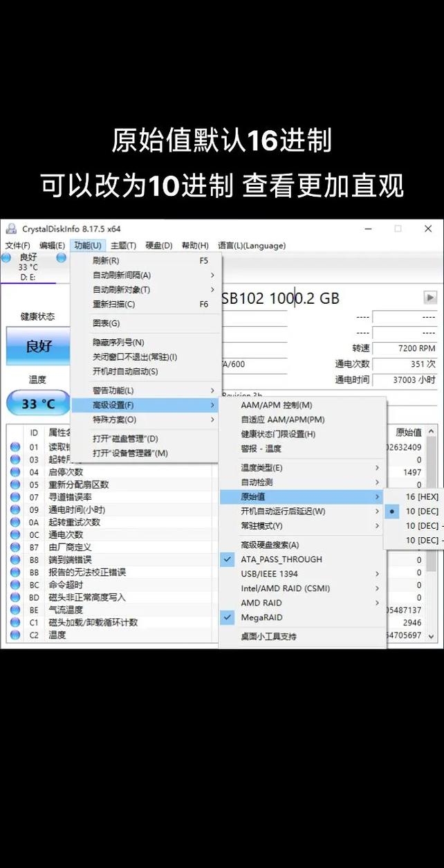Click the status orb in the 由厂商定义 row
This screenshot has height=868, width=444.
tap(15, 547)
